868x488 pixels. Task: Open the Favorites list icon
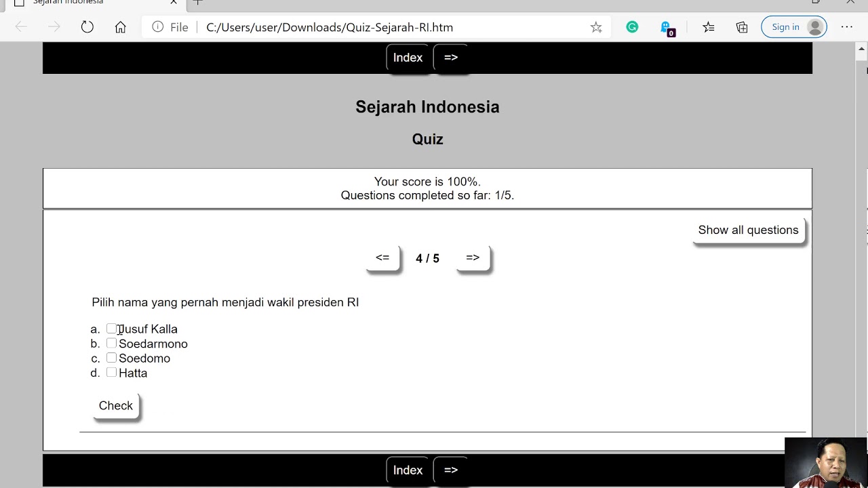tap(709, 27)
